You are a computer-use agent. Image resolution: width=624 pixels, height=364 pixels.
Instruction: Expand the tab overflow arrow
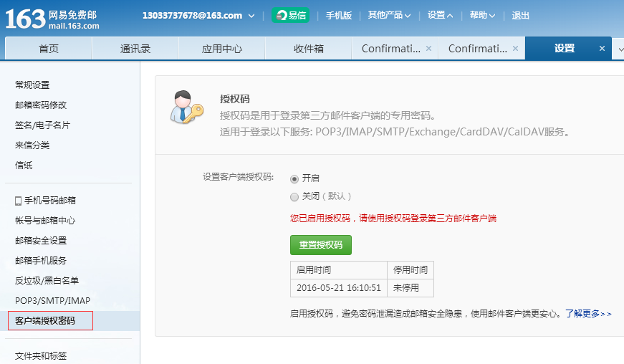(620, 49)
